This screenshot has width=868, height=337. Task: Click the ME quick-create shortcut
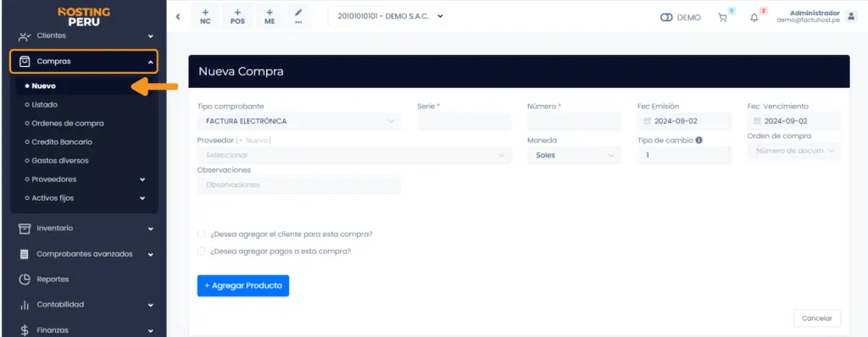coord(270,17)
